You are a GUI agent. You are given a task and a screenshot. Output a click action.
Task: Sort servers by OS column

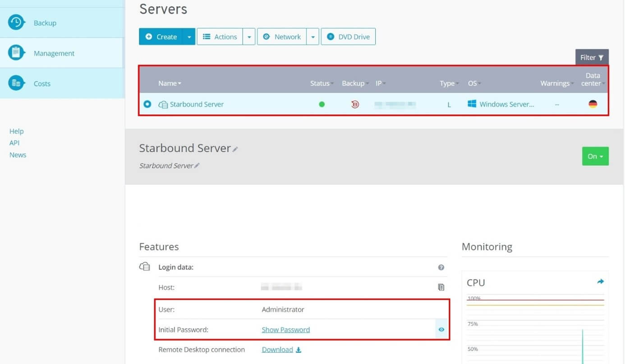(474, 83)
